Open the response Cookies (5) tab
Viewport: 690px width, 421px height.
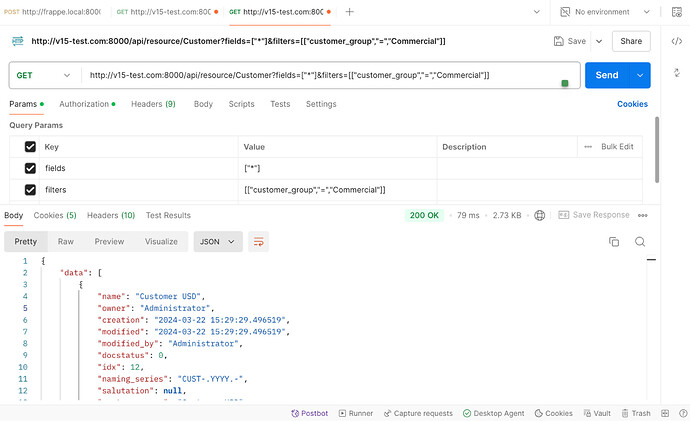(x=55, y=216)
